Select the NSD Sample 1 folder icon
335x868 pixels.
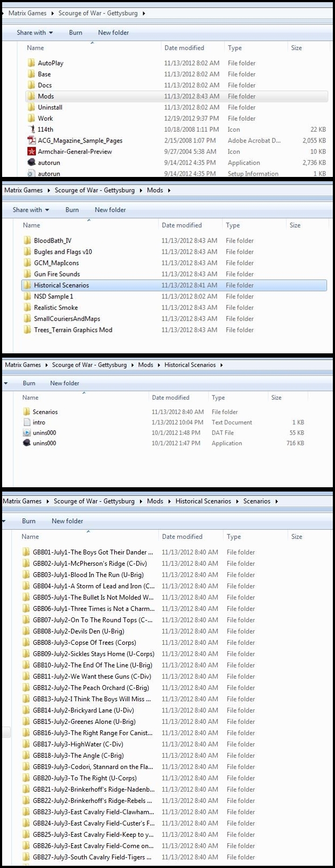[27, 296]
